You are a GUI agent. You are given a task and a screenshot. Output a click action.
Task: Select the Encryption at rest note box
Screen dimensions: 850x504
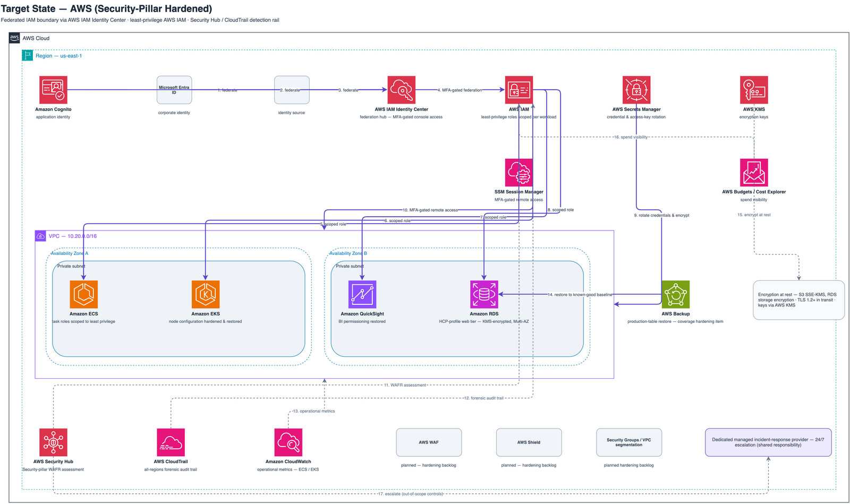798,300
